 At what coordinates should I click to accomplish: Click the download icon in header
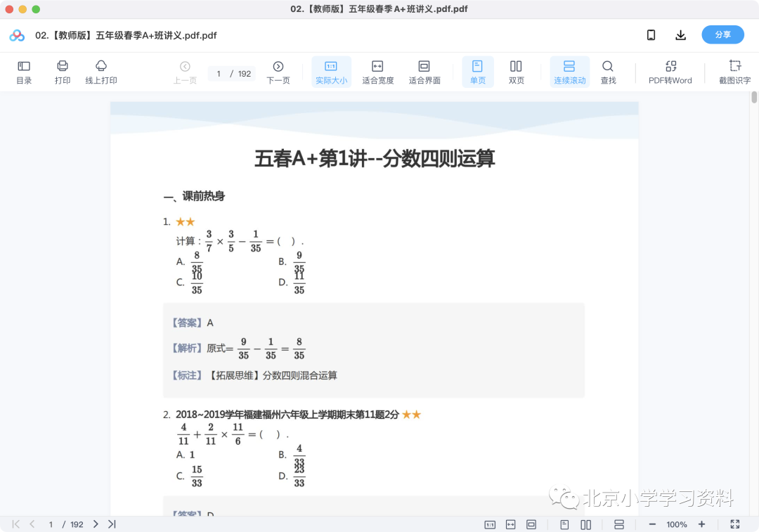click(x=680, y=35)
